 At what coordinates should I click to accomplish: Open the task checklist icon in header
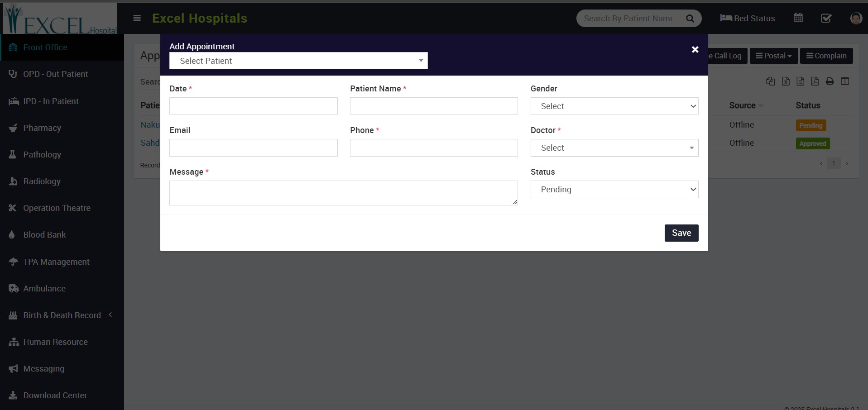(x=826, y=18)
